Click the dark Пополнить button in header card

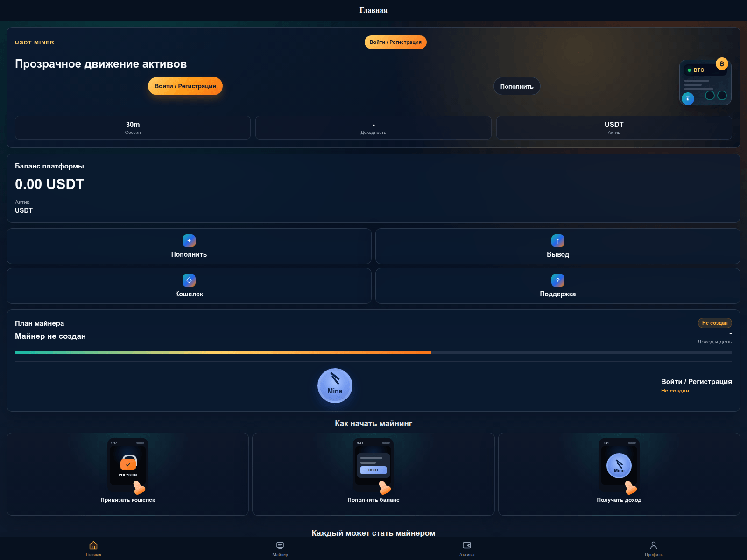coord(517,86)
